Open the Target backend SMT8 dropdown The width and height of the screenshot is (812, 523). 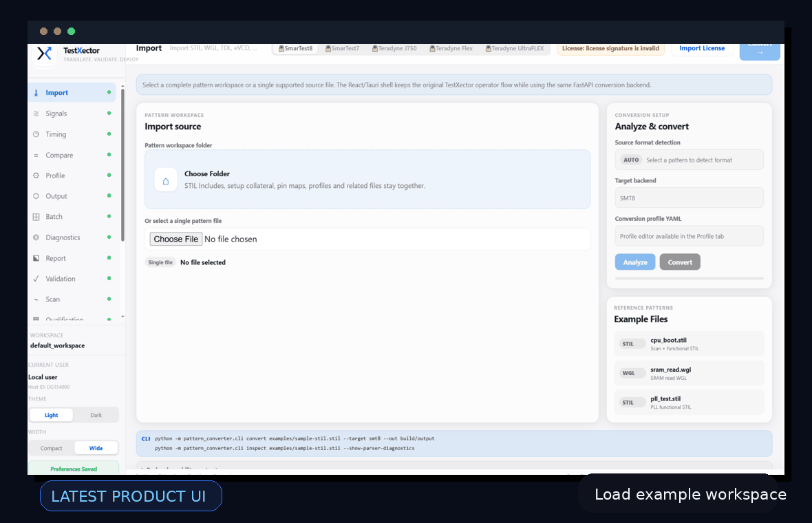[689, 198]
